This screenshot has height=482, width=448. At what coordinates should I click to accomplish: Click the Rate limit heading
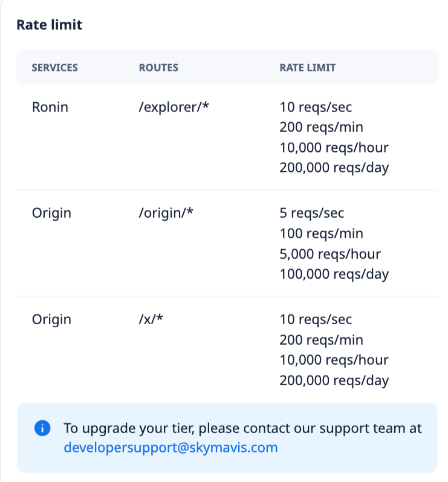[x=50, y=25]
